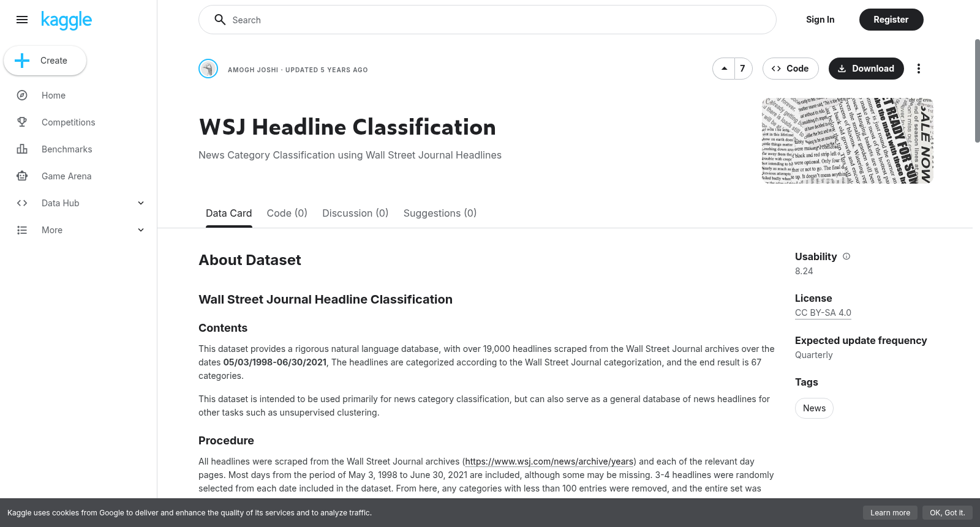Click the Register button
This screenshot has height=527, width=980.
891,20
